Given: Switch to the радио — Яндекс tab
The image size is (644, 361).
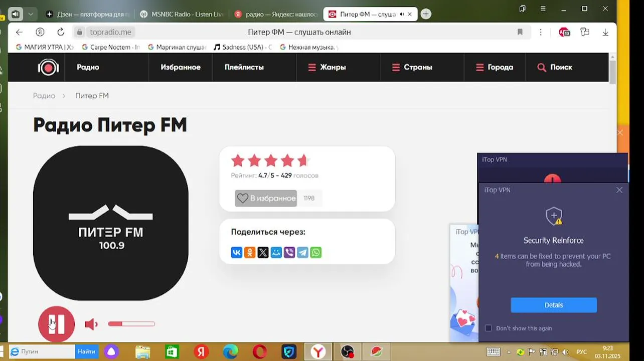Looking at the screenshot, I should click(x=276, y=14).
